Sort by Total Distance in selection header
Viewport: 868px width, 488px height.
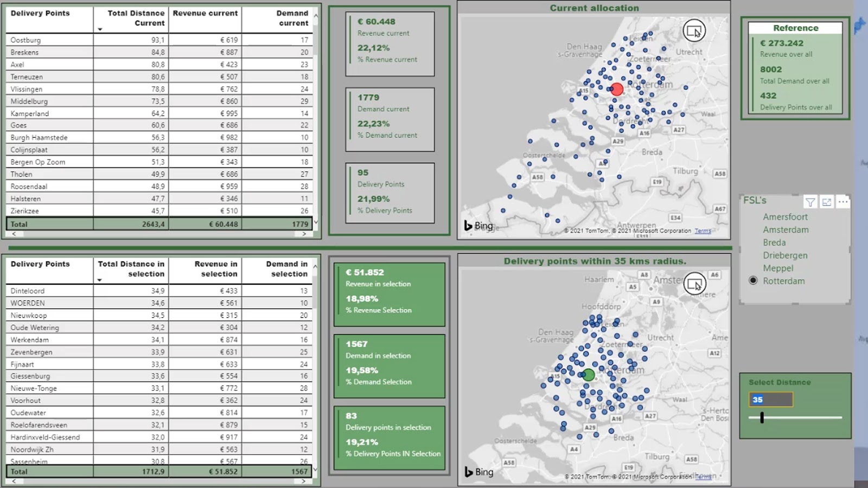pos(131,269)
